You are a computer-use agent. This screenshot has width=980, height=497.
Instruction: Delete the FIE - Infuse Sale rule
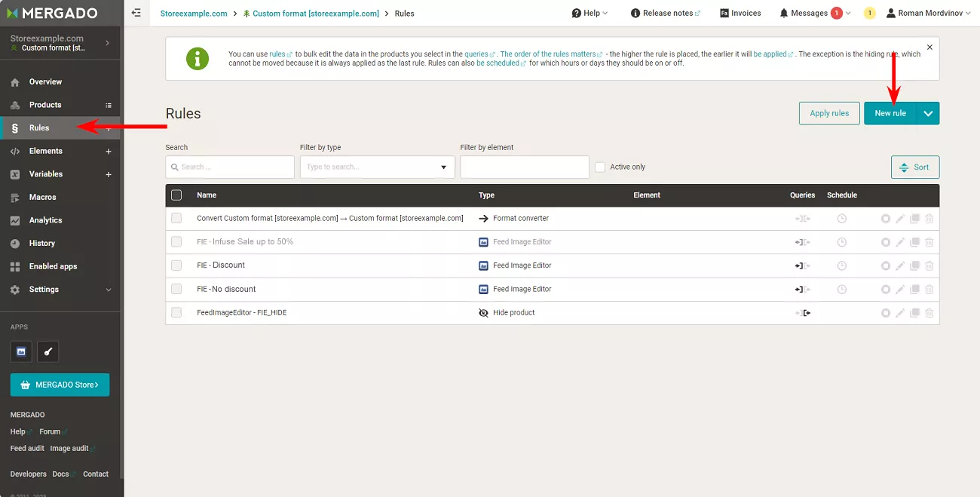coord(929,242)
